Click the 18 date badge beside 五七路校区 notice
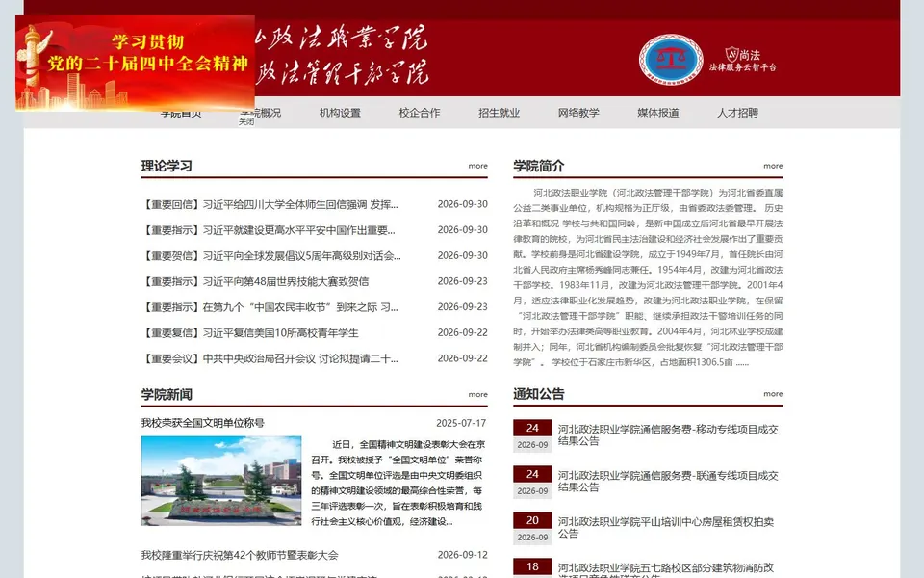 [532, 567]
